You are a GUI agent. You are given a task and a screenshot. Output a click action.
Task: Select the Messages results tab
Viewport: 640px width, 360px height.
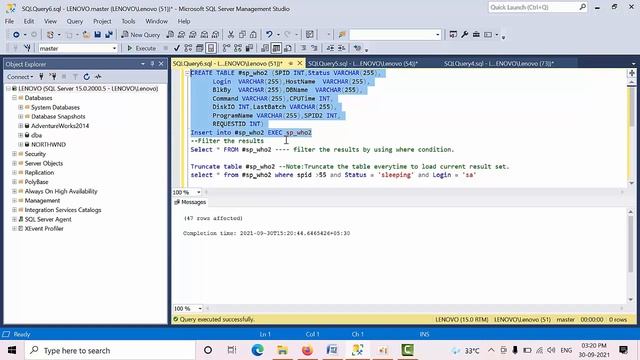tap(190, 202)
